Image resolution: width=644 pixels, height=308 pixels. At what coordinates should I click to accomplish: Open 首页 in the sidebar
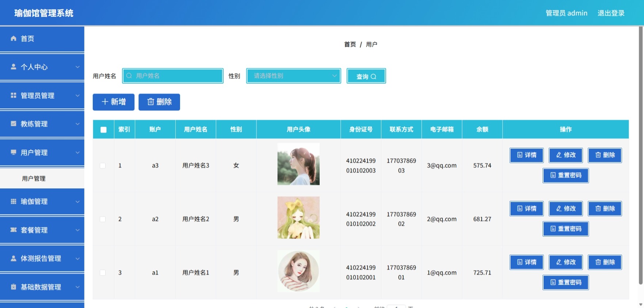click(42, 39)
